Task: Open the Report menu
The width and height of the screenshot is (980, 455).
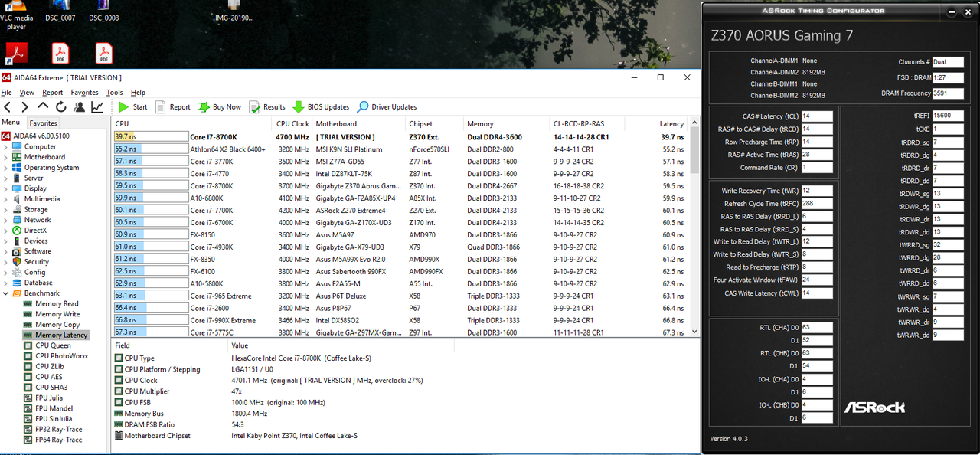Action: click(x=53, y=93)
